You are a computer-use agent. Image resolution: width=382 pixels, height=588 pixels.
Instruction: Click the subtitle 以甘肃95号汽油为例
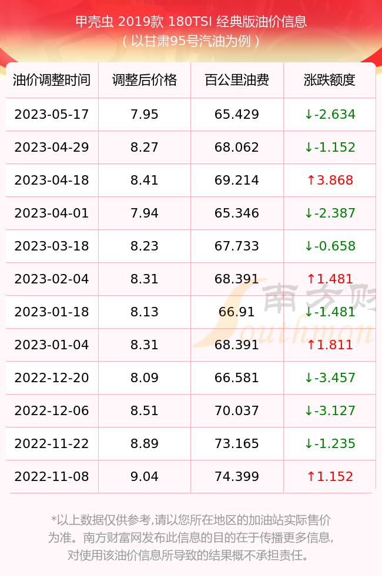pos(191,41)
